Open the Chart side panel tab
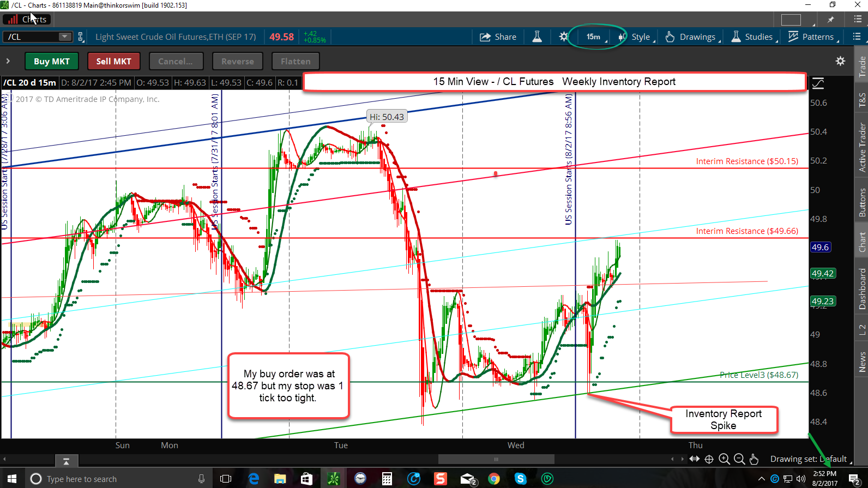The image size is (868, 488). point(862,242)
